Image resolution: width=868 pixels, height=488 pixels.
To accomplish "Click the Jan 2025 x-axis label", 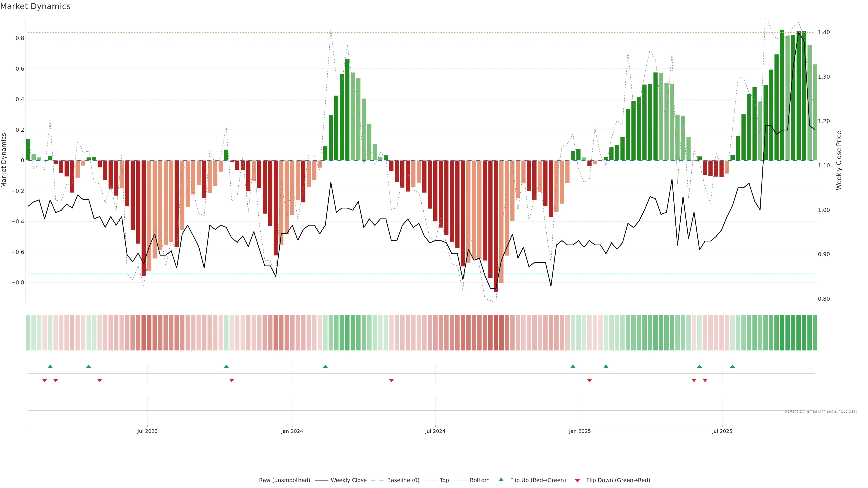I will point(580,431).
